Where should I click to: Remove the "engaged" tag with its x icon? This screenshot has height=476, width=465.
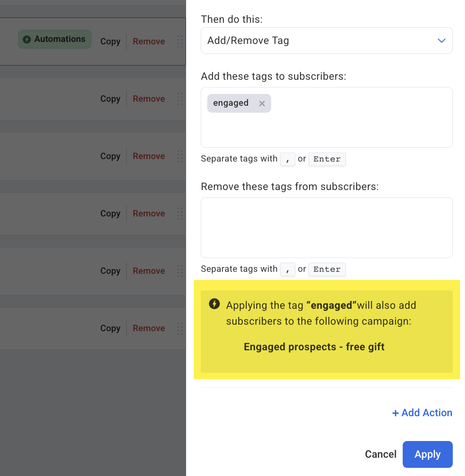(262, 103)
